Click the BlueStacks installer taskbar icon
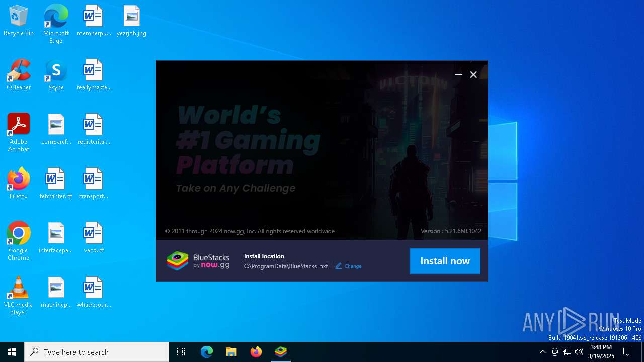644x362 pixels. point(281,352)
